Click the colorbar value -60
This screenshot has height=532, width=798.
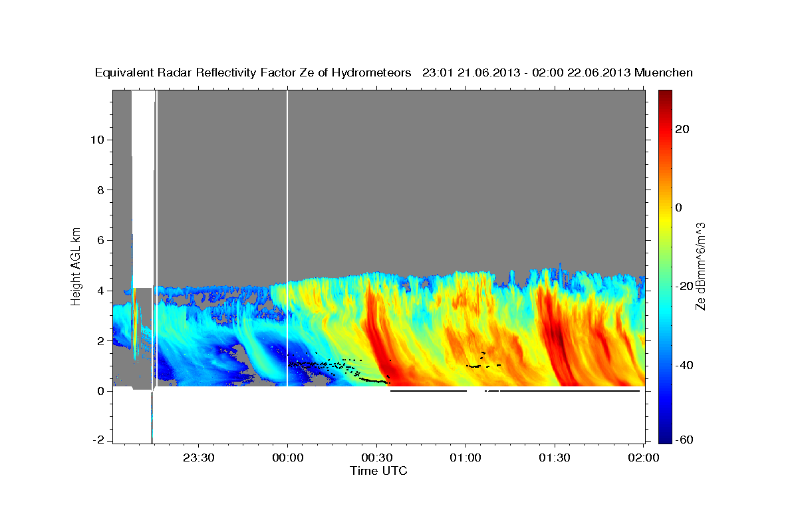click(684, 440)
